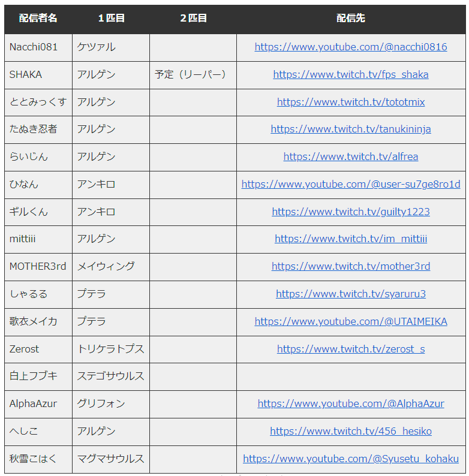The width and height of the screenshot is (469, 476).
Task: Select the ステゴサウルス creature cell
Action: click(x=111, y=376)
